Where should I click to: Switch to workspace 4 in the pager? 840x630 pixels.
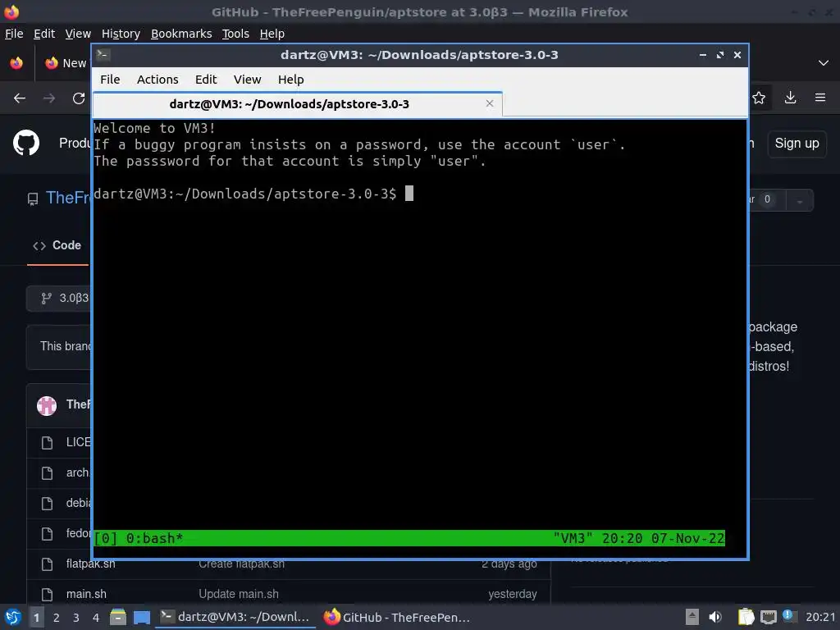pos(96,618)
